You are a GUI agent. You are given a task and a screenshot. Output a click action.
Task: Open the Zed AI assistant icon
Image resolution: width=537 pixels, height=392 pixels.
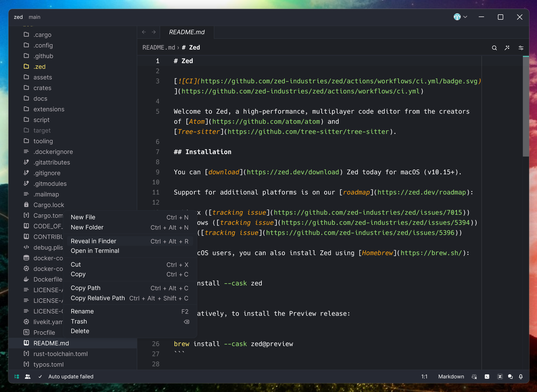point(500,377)
